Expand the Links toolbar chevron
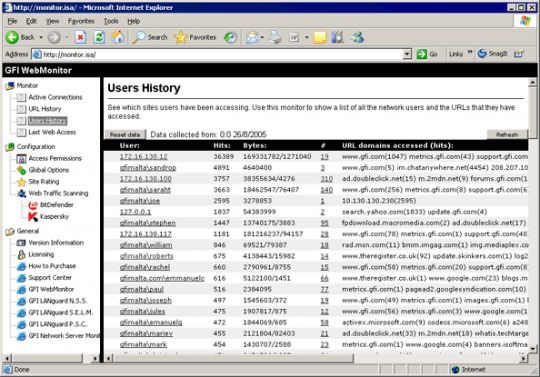Image resolution: width=540 pixels, height=377 pixels. (470, 52)
